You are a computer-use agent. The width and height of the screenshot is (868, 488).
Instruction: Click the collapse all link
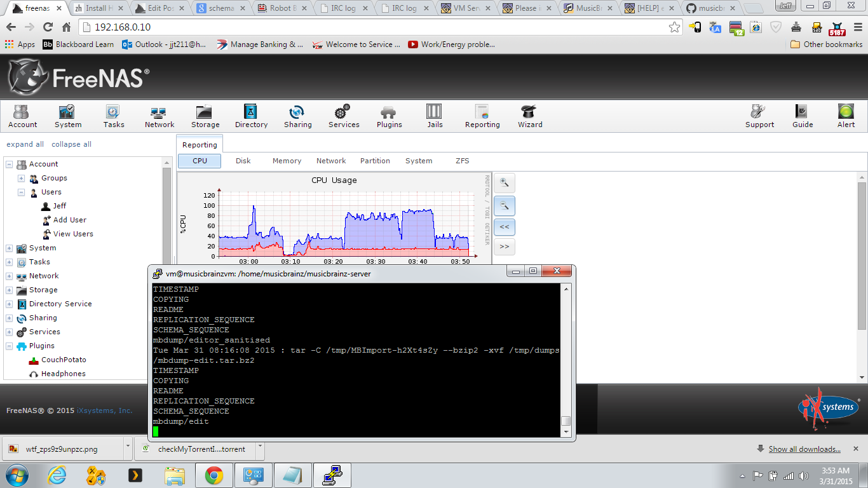coord(71,144)
